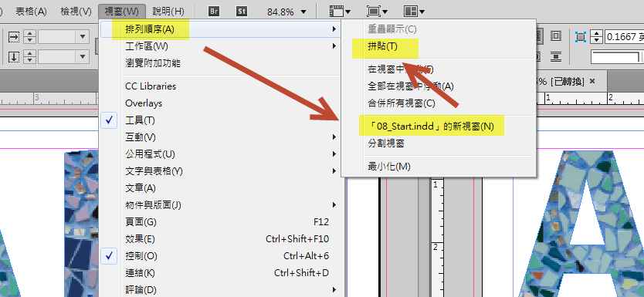The image size is (644, 297).
Task: Click the horizontal offset arrow icon
Action: (14, 37)
